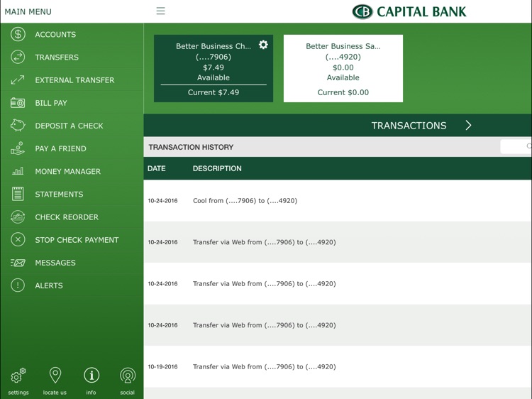
Task: Select Better Business Savings account card
Action: 343,68
